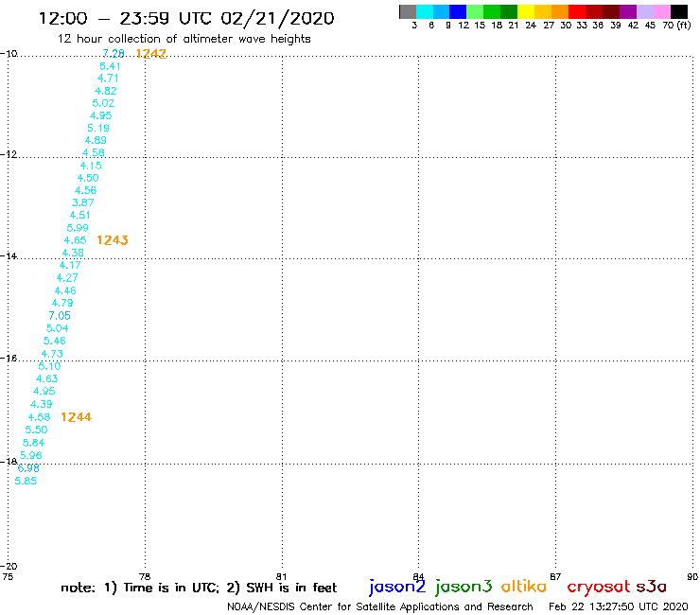Click the 5.85 wave height value
The image size is (700, 615).
point(26,481)
